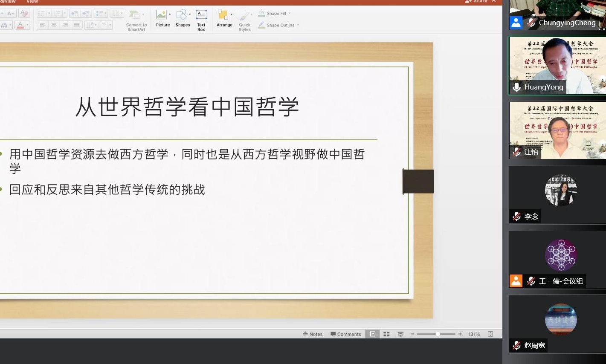Open the View ribbon tab
The height and width of the screenshot is (364, 606).
[32, 2]
